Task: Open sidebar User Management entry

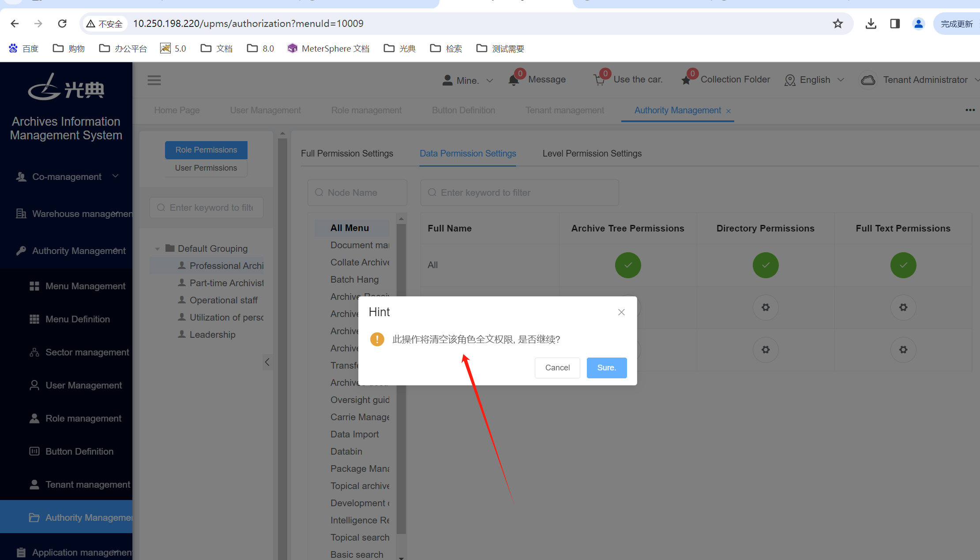Action: [66, 385]
